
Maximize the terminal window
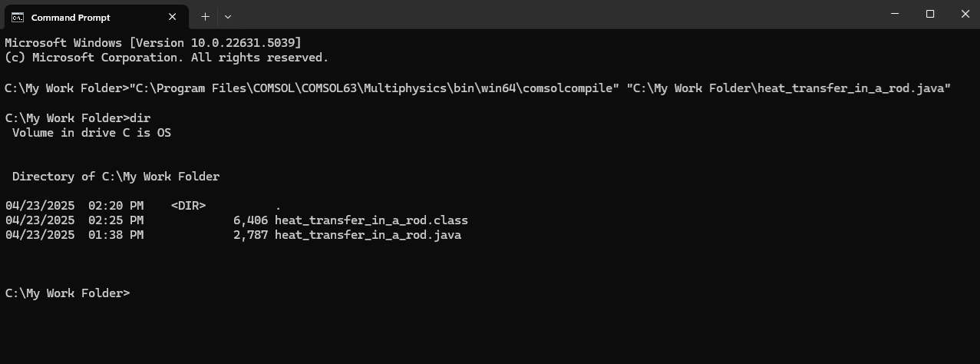930,14
